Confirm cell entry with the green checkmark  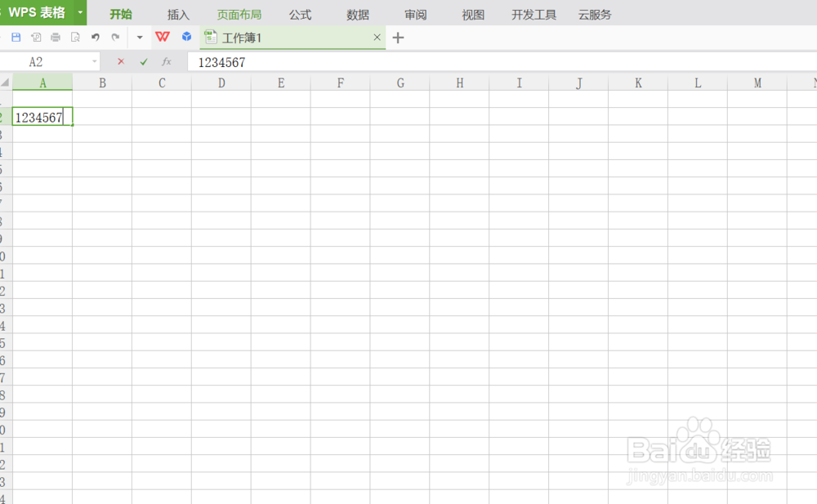(143, 61)
